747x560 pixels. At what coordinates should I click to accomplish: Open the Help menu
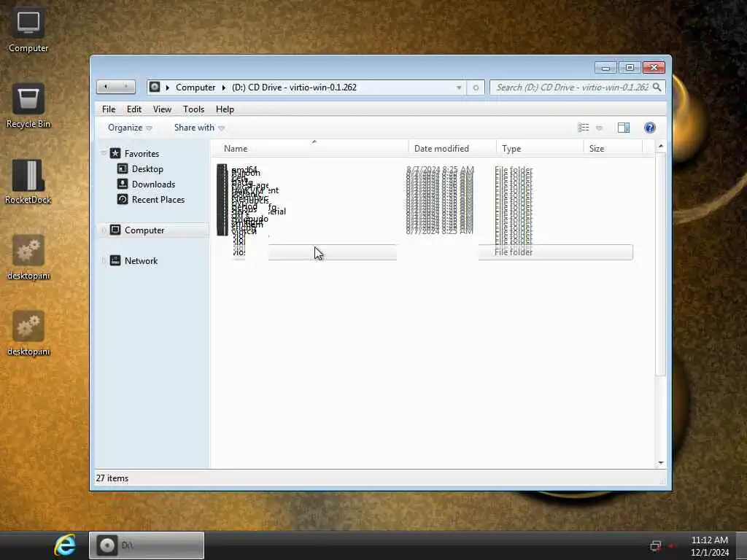point(225,109)
